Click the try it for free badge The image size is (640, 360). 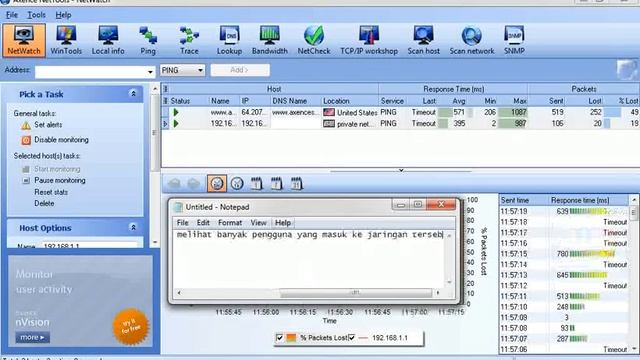tap(131, 327)
